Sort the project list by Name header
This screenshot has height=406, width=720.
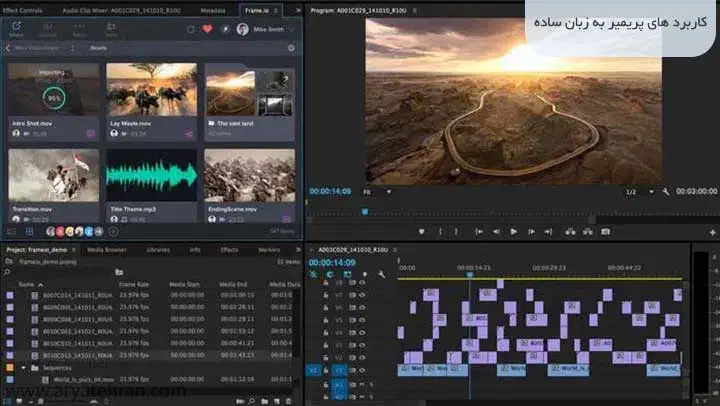27,284
